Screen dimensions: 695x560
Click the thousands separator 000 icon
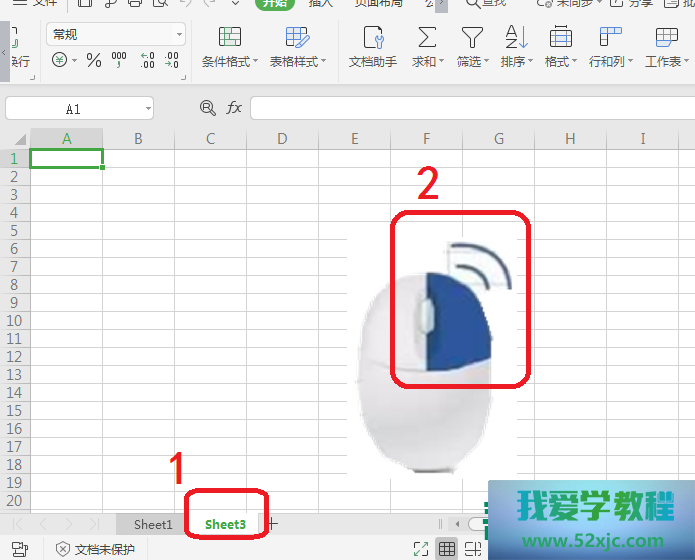coord(119,61)
